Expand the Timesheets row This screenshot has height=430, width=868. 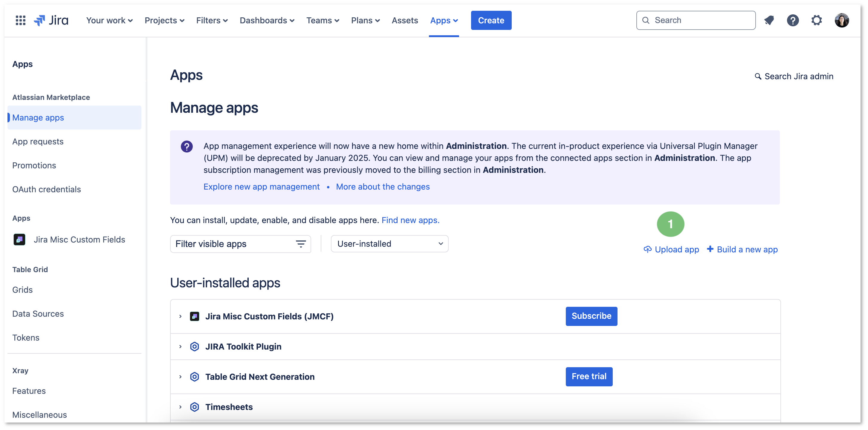pos(180,407)
